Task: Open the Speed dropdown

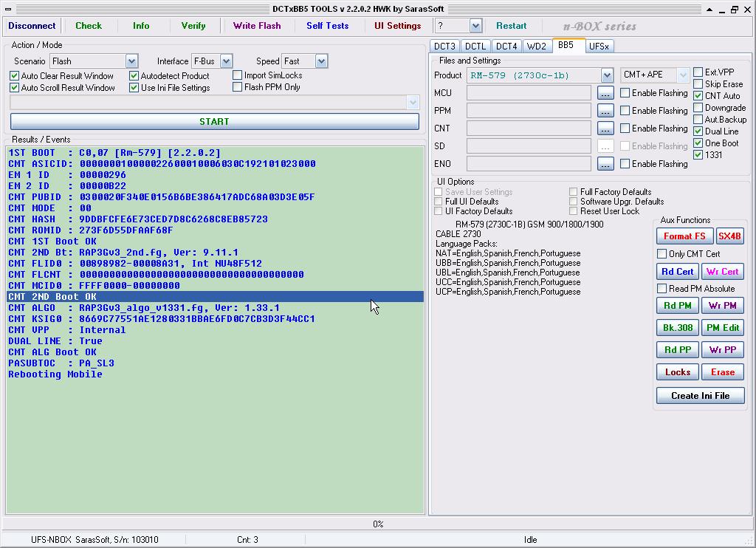Action: [x=322, y=61]
